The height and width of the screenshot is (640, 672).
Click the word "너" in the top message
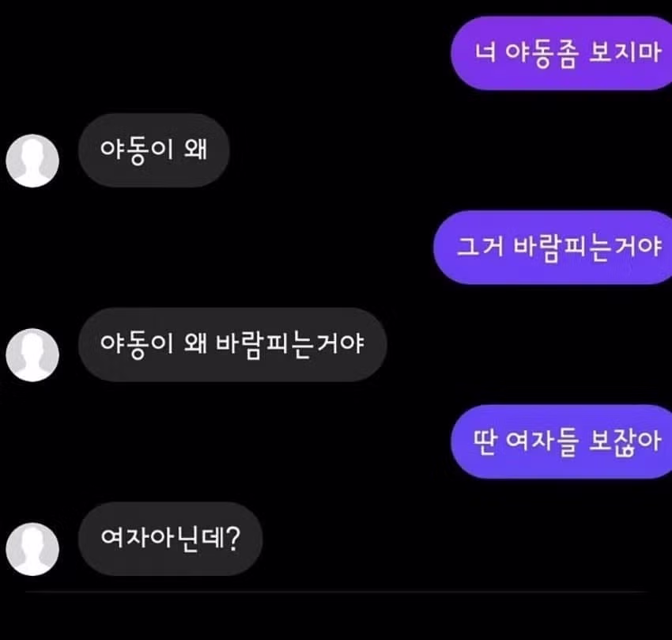tap(485, 52)
